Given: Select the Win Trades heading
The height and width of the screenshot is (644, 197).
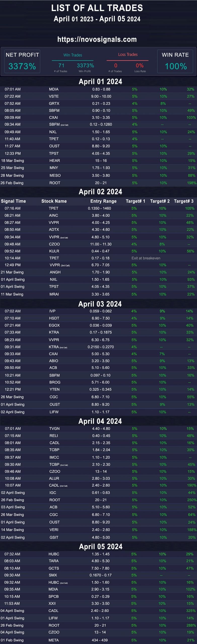Looking at the screenshot, I should tap(73, 55).
